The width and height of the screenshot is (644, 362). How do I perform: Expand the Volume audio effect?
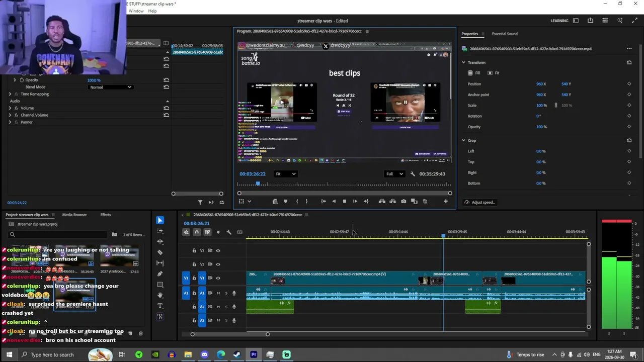tap(10, 108)
